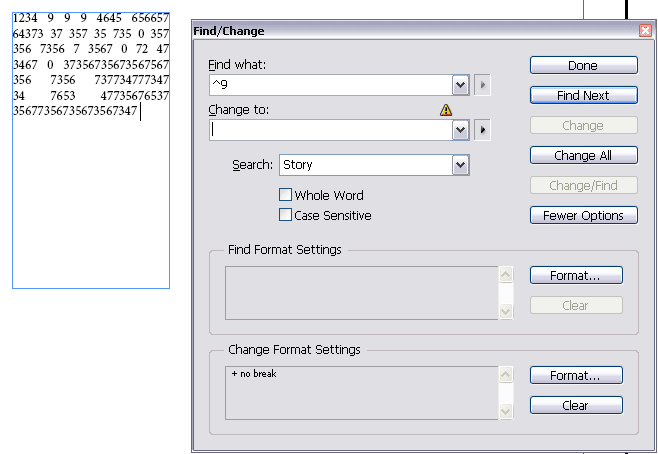The height and width of the screenshot is (454, 658).
Task: Collapse dialog with Fewer Options button
Action: pyautogui.click(x=584, y=215)
